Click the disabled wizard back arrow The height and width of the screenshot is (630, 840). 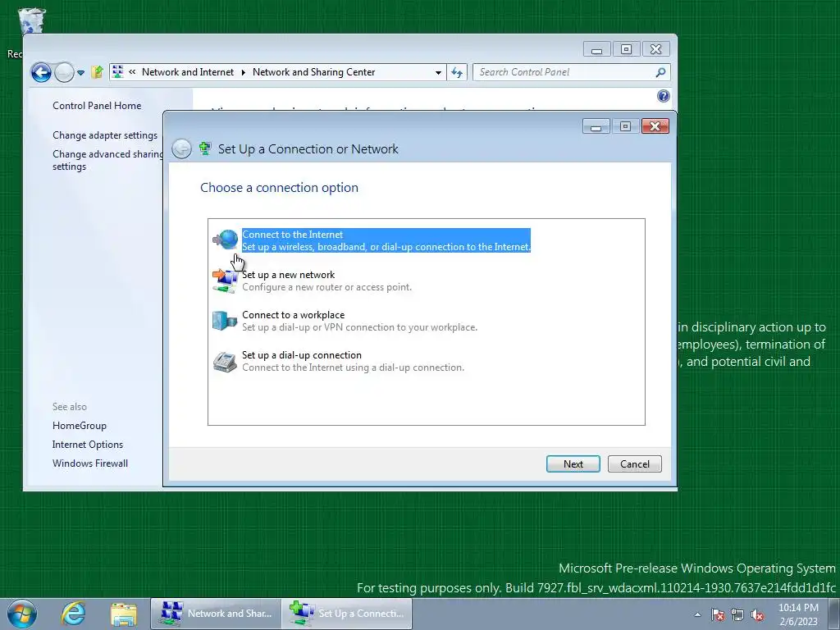(181, 148)
